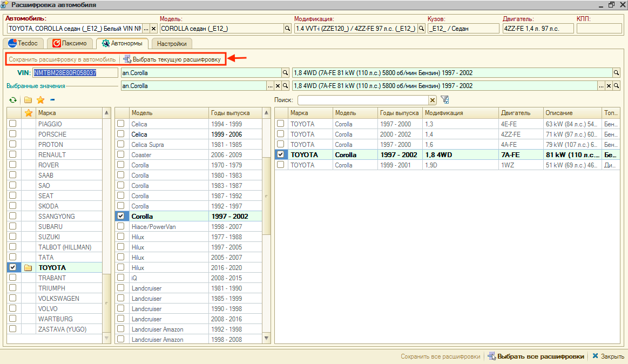Click refresh icon above the brand list
Screen dimensions: 628x364
pyautogui.click(x=13, y=100)
